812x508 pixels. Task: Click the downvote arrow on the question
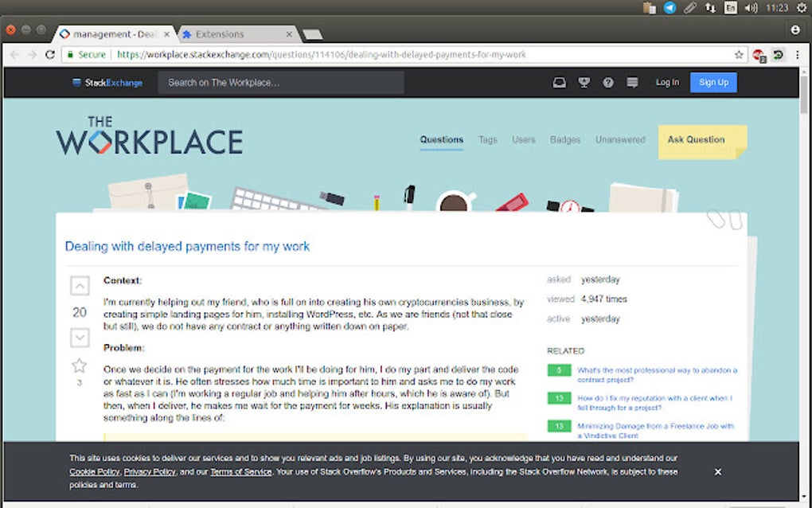[79, 338]
